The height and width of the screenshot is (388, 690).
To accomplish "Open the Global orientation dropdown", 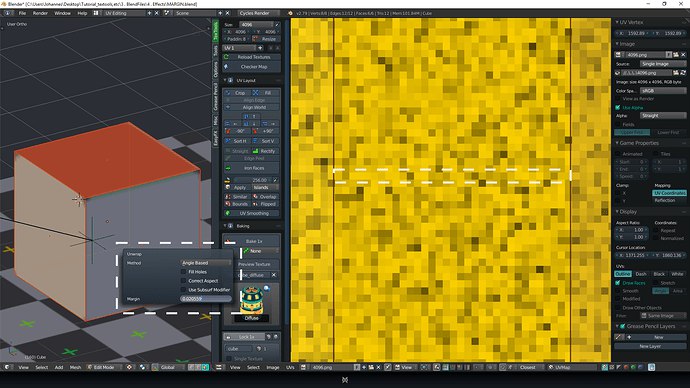I will tap(170, 367).
